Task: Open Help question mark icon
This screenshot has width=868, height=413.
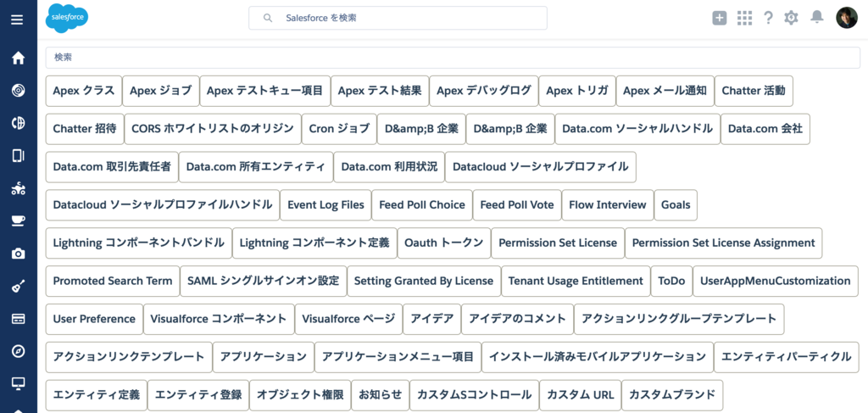Action: coord(768,18)
